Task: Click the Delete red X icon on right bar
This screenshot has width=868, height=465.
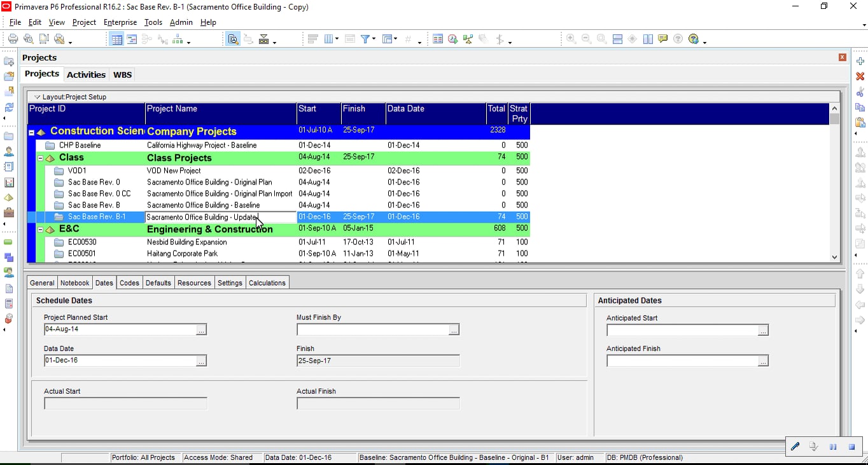Action: 860,76
